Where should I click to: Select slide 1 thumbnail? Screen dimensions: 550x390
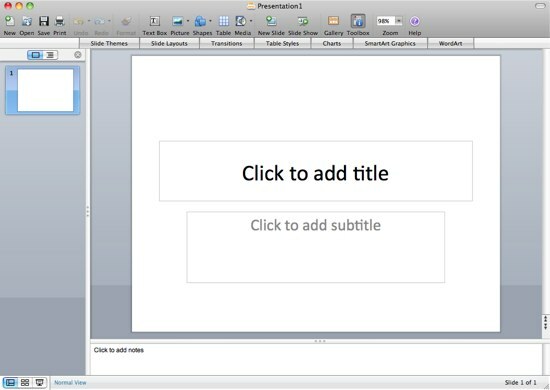click(x=42, y=90)
